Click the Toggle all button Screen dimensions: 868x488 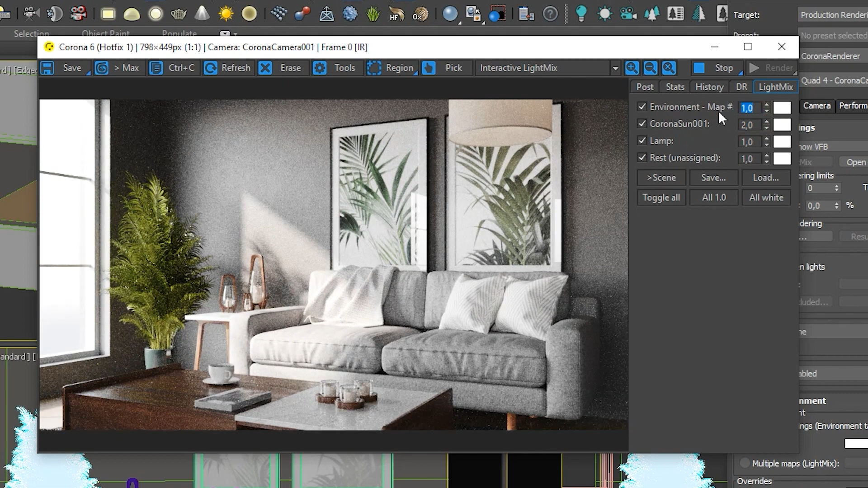[661, 197]
